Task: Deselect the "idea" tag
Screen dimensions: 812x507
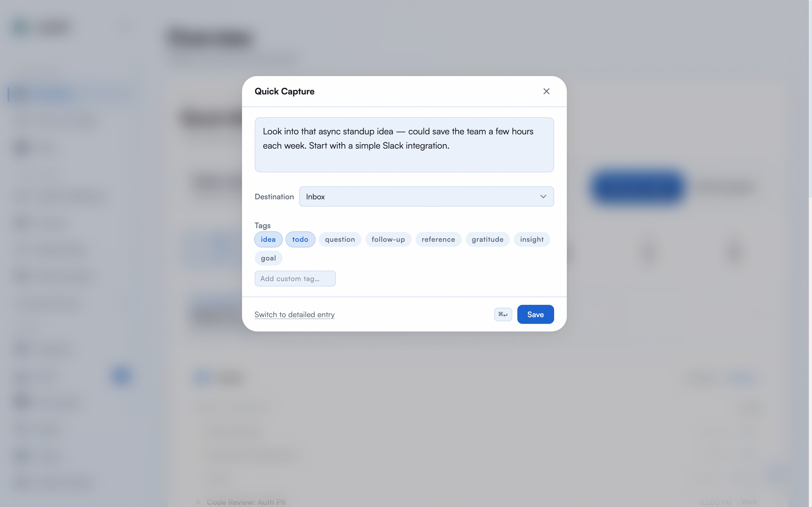Action: coord(268,239)
